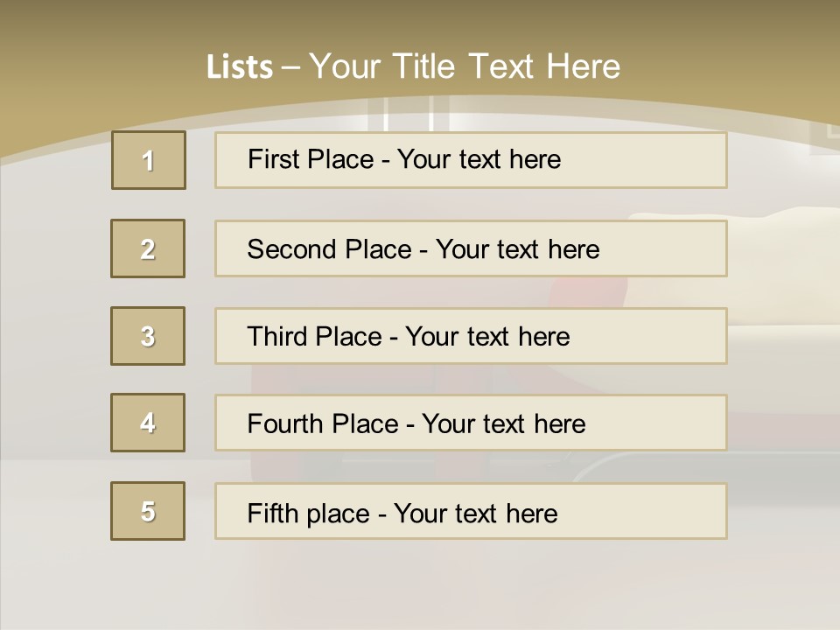Click the Fourth Place text box
840x630 pixels.
pyautogui.click(x=471, y=423)
